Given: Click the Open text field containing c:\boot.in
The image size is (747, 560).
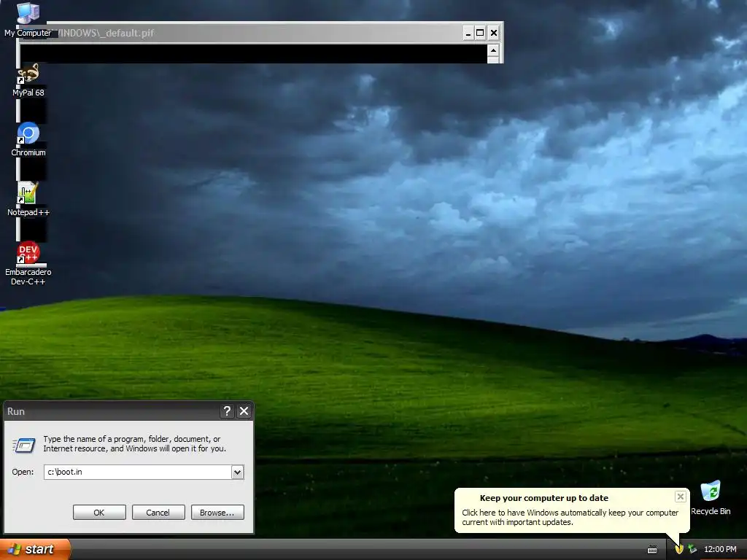Looking at the screenshot, I should [138, 472].
